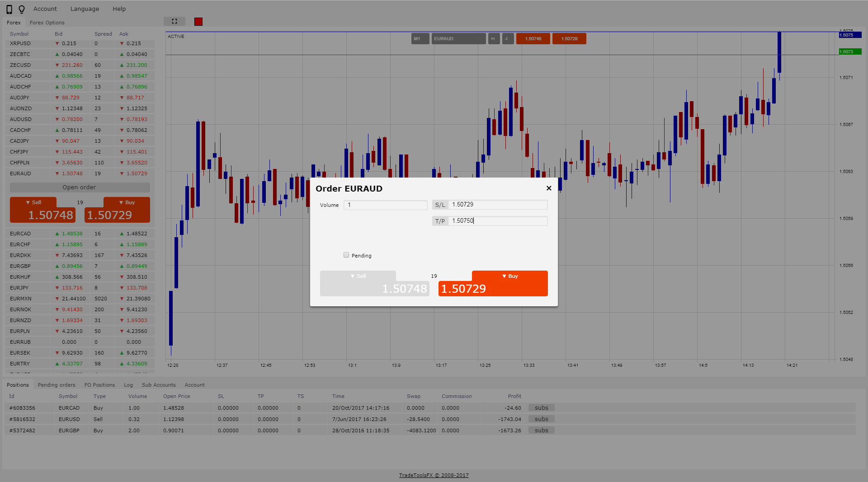Toggle the theme with the lightbulb icon
Viewport: 868px width, 482px height.
click(22, 9)
